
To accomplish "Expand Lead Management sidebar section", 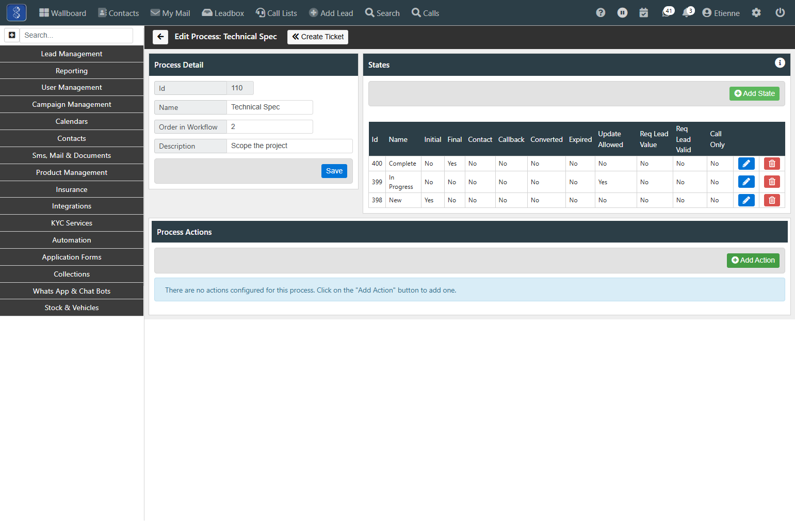I will pos(72,54).
